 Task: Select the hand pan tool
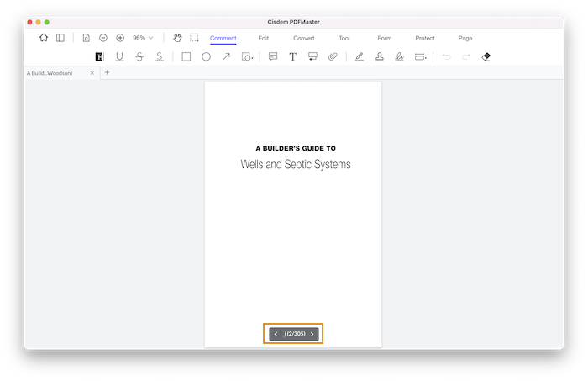tap(177, 38)
